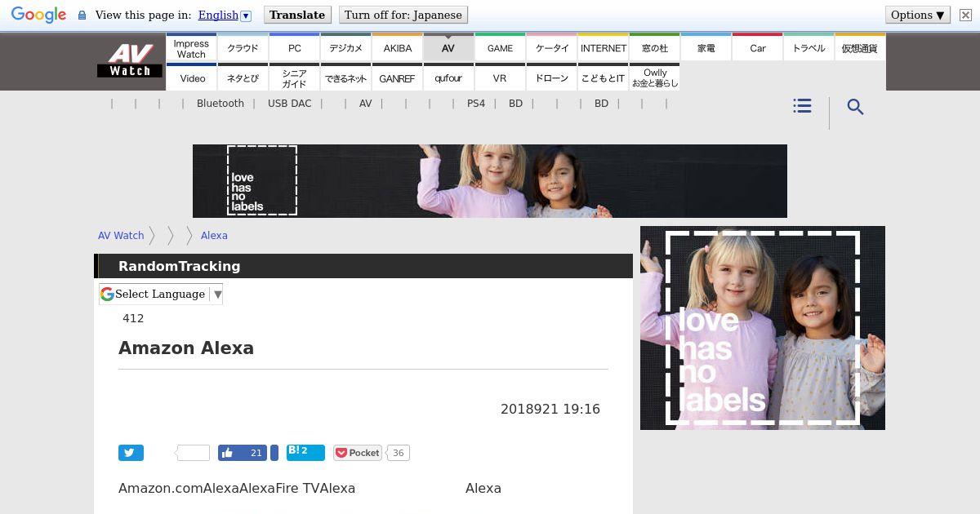980x514 pixels.
Task: Click the Alexa breadcrumb link
Action: [214, 235]
